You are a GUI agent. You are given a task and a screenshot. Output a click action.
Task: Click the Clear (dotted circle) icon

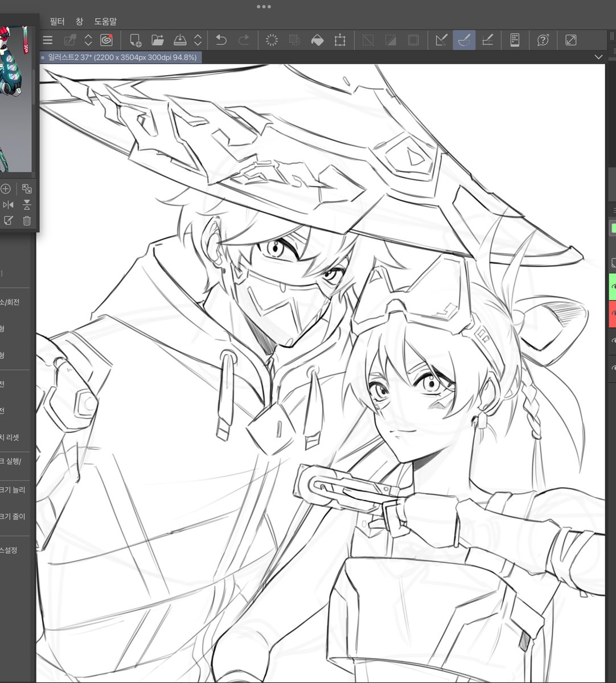point(272,40)
